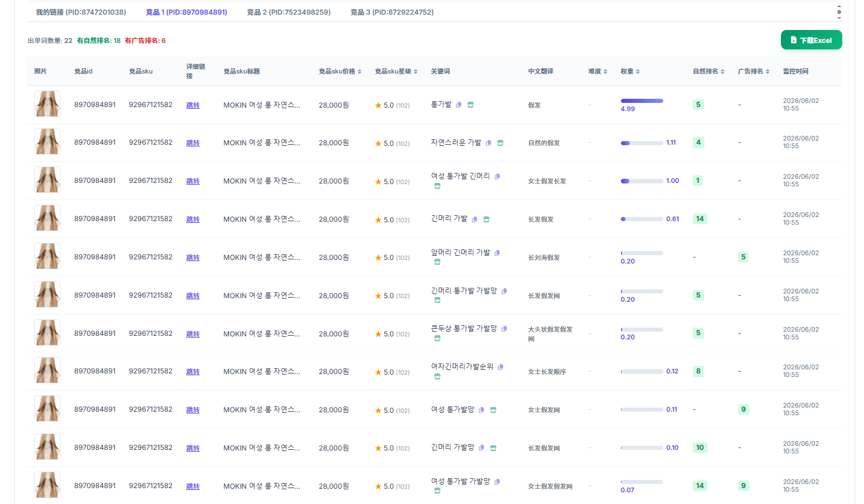
Task: Click the store icon next to 여성 통가발망
Action: coord(493,410)
